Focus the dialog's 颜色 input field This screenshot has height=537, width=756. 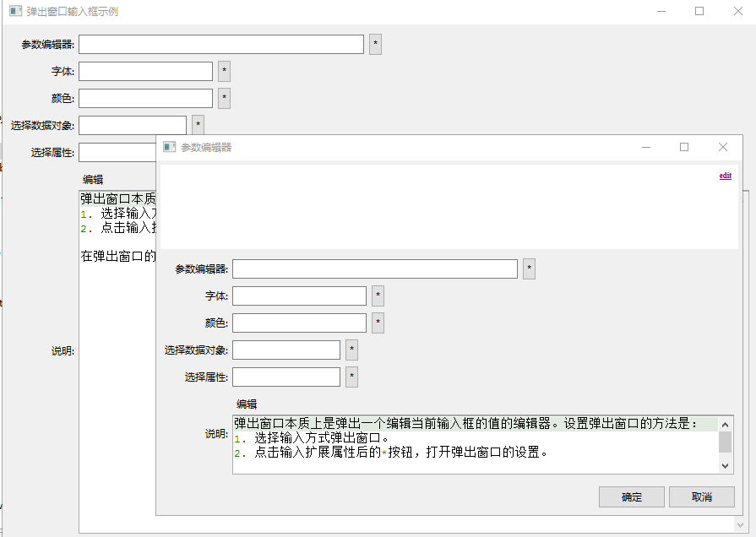(299, 323)
